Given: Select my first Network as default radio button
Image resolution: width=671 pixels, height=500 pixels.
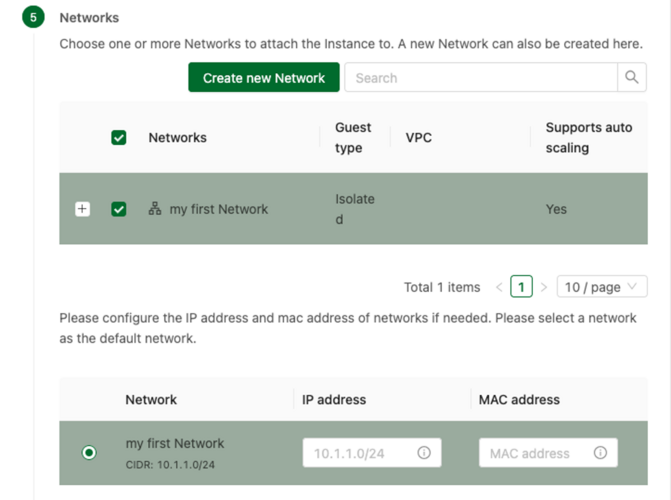Looking at the screenshot, I should [x=89, y=452].
